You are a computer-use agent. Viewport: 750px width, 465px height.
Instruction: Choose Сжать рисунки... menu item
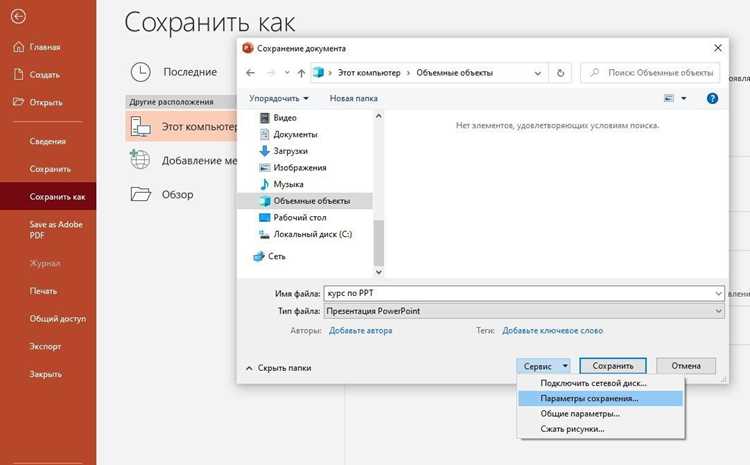click(x=601, y=429)
